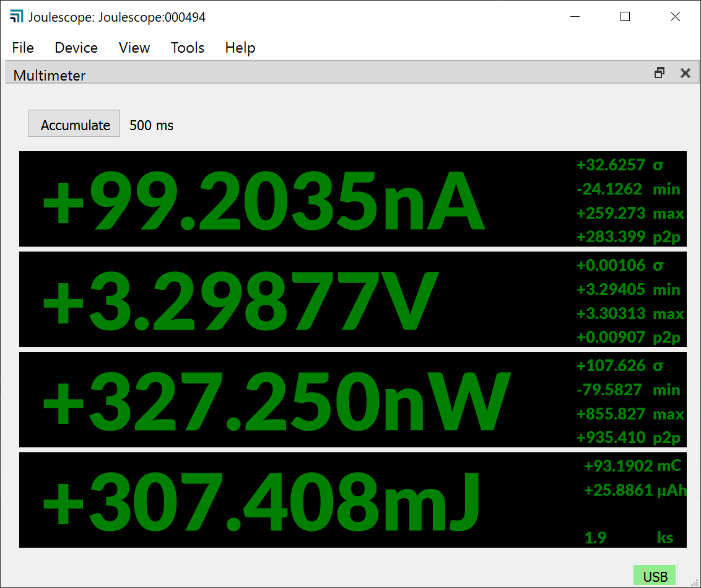Float the Multimeter panel with undock icon
The height and width of the screenshot is (588, 701).
coord(660,73)
